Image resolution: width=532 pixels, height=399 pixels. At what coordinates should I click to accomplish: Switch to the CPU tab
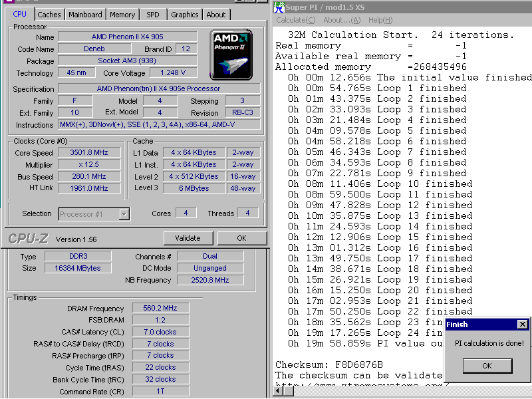(x=20, y=14)
